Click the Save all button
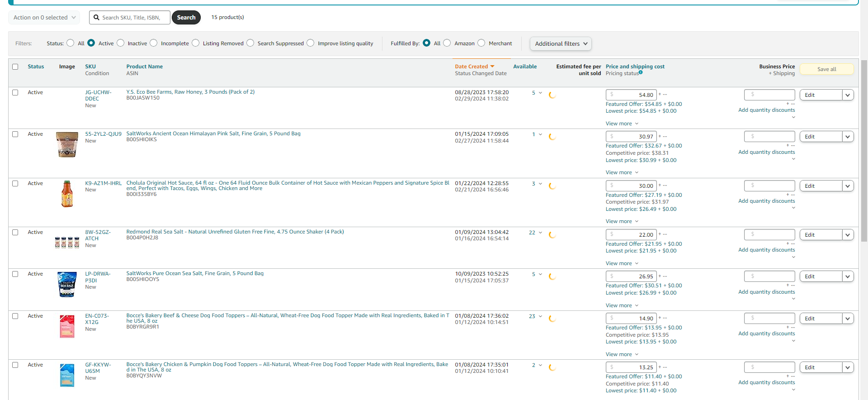The image size is (868, 400). click(827, 69)
